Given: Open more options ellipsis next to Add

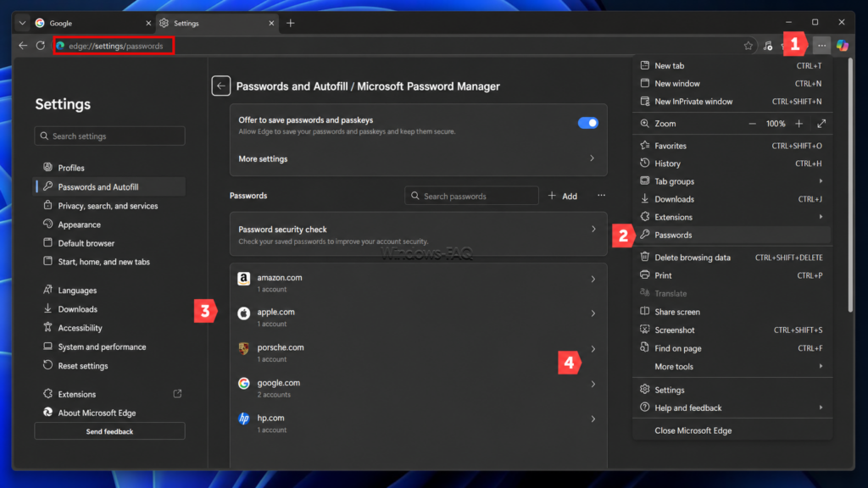Looking at the screenshot, I should 601,196.
